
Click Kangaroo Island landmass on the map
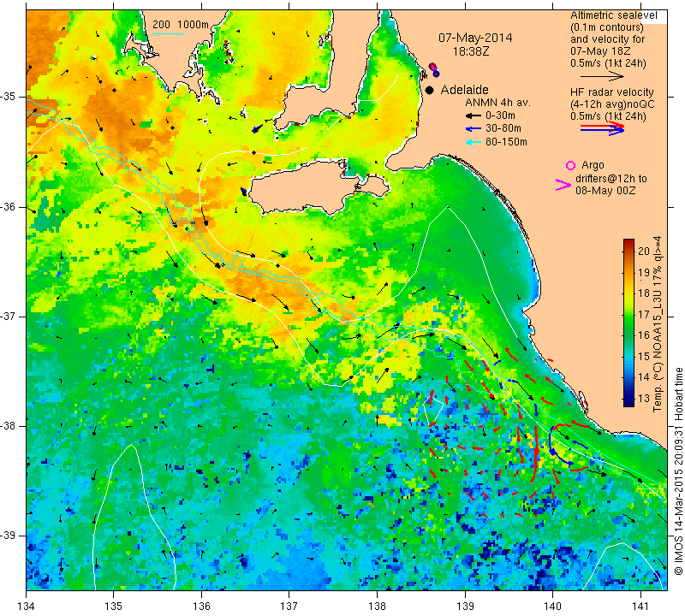coord(306,187)
